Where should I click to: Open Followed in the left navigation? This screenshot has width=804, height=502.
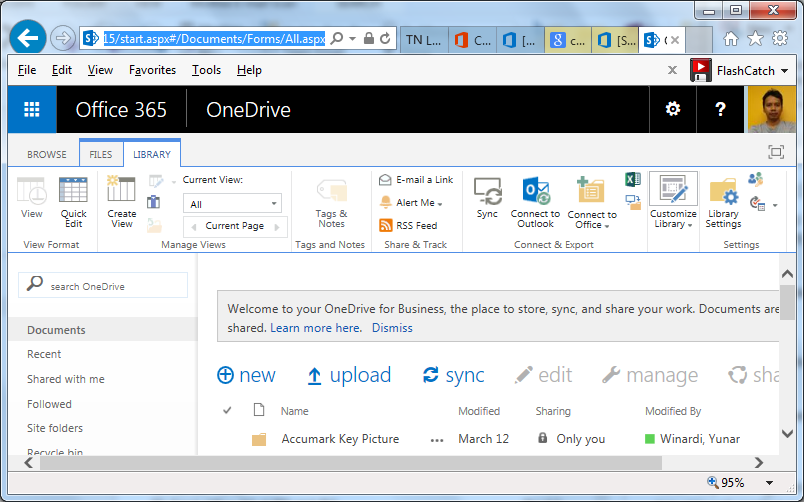click(49, 404)
